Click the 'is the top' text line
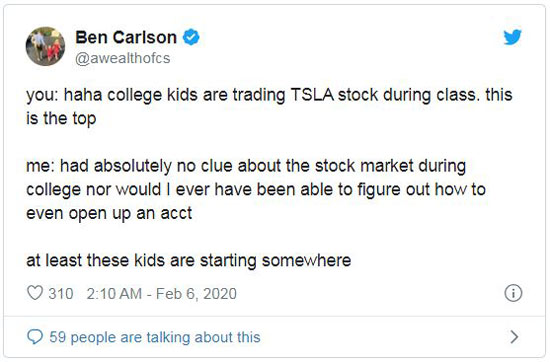Screen dimensions: 550x362 click(x=61, y=119)
